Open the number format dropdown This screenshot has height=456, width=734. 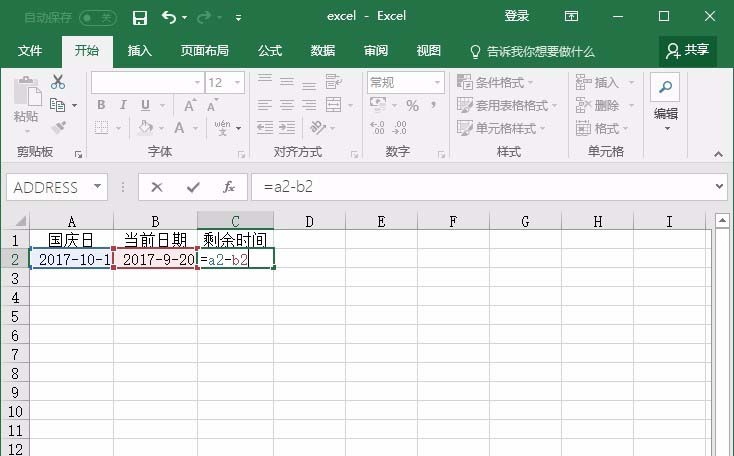(x=437, y=83)
